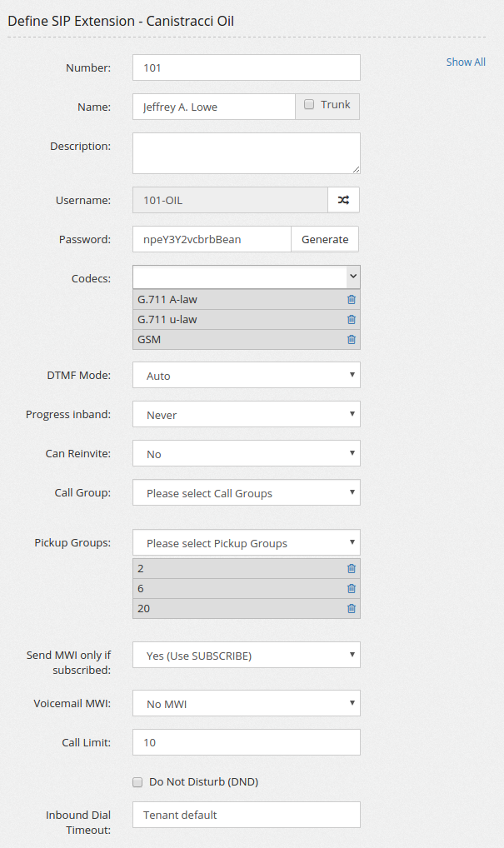Image resolution: width=504 pixels, height=848 pixels.
Task: Remove pickup group 2
Action: [x=351, y=569]
